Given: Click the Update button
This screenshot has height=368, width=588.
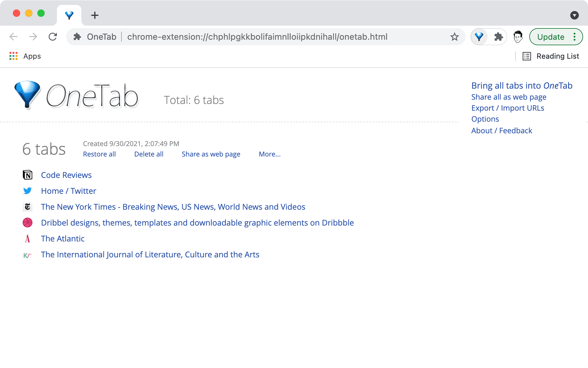Looking at the screenshot, I should click(x=551, y=37).
